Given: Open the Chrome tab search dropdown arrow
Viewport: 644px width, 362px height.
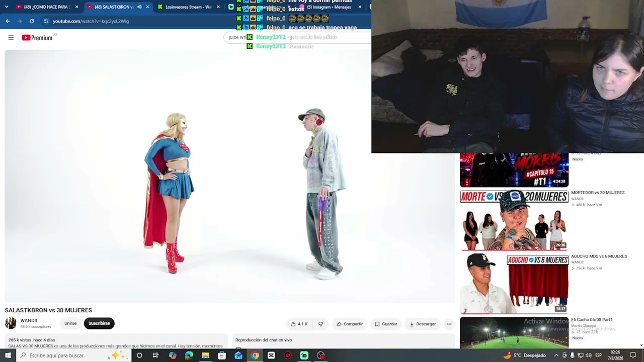Looking at the screenshot, I should coord(7,7).
